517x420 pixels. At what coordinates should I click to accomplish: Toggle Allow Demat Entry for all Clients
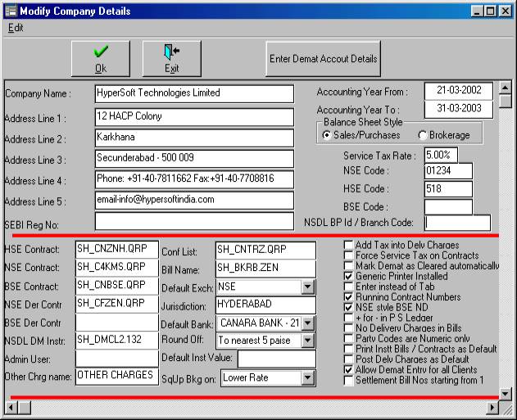348,370
